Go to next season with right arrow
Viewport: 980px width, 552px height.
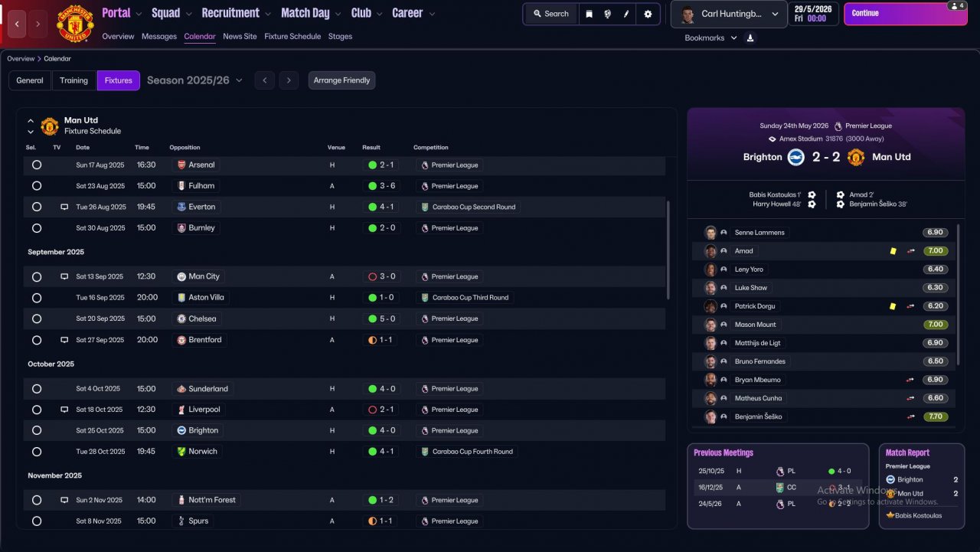[x=288, y=80]
